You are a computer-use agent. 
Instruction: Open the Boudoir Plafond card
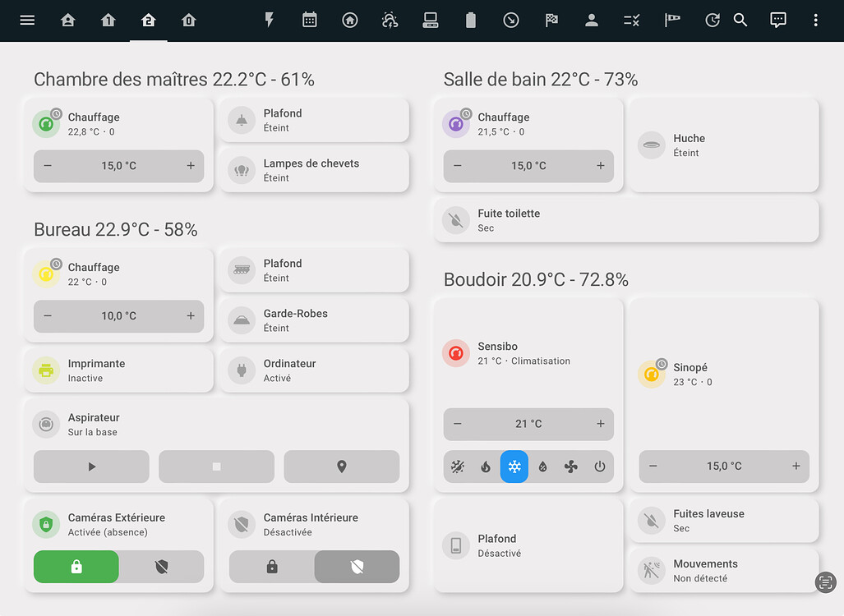pos(528,545)
